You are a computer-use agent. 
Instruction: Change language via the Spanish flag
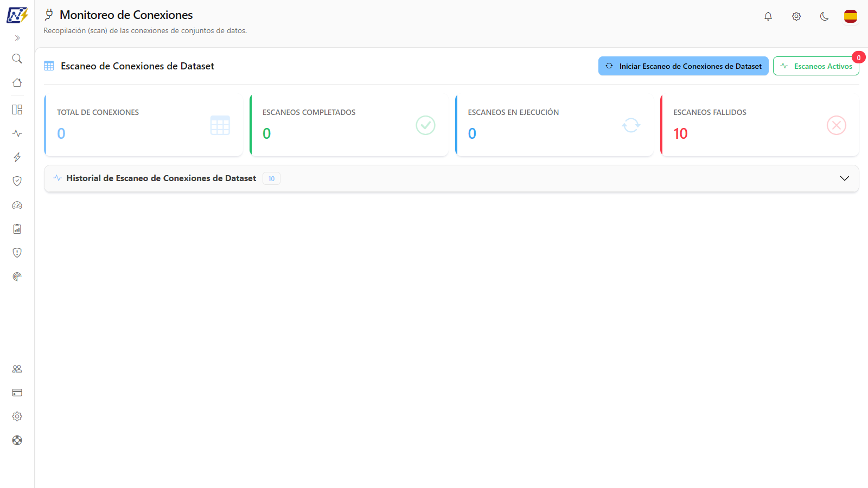pyautogui.click(x=851, y=16)
